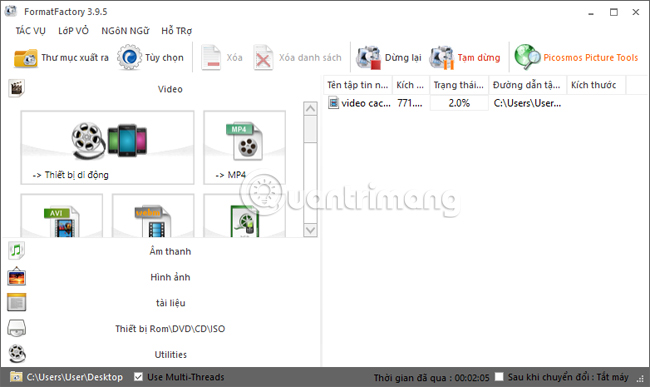Click the 2.0% progress bar of the task
Screen dimensions: 650x387
[x=459, y=103]
